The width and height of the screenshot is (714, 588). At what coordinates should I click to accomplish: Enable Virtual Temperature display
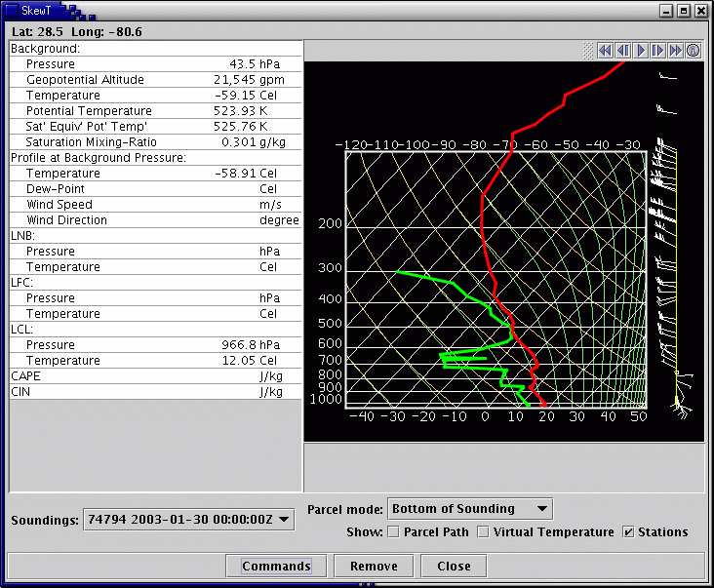pyautogui.click(x=482, y=532)
